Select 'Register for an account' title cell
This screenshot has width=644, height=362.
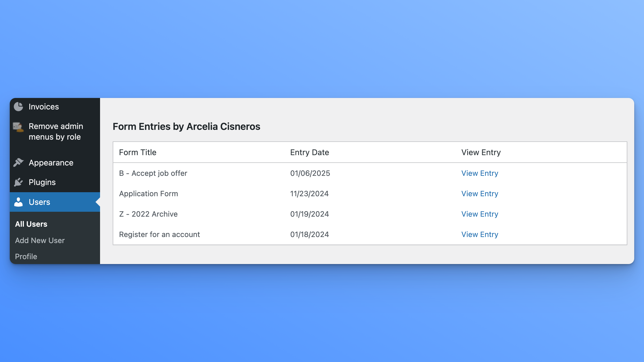(x=160, y=234)
